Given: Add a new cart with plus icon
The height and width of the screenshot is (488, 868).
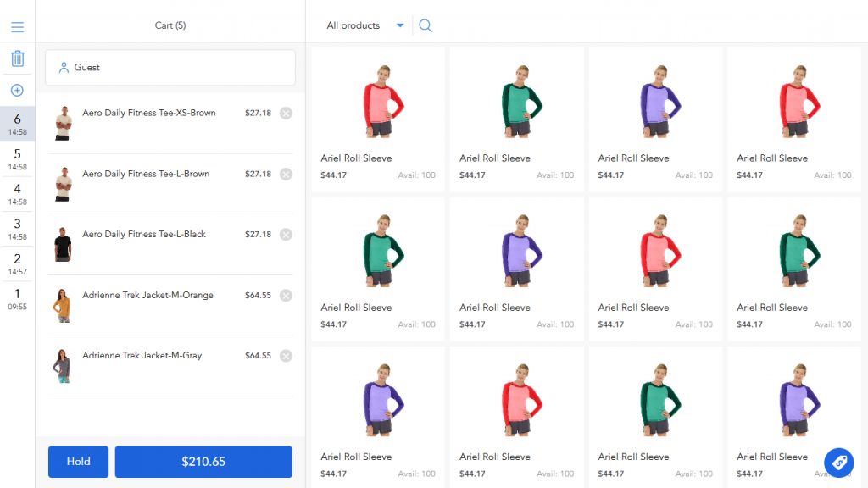Looking at the screenshot, I should [17, 91].
